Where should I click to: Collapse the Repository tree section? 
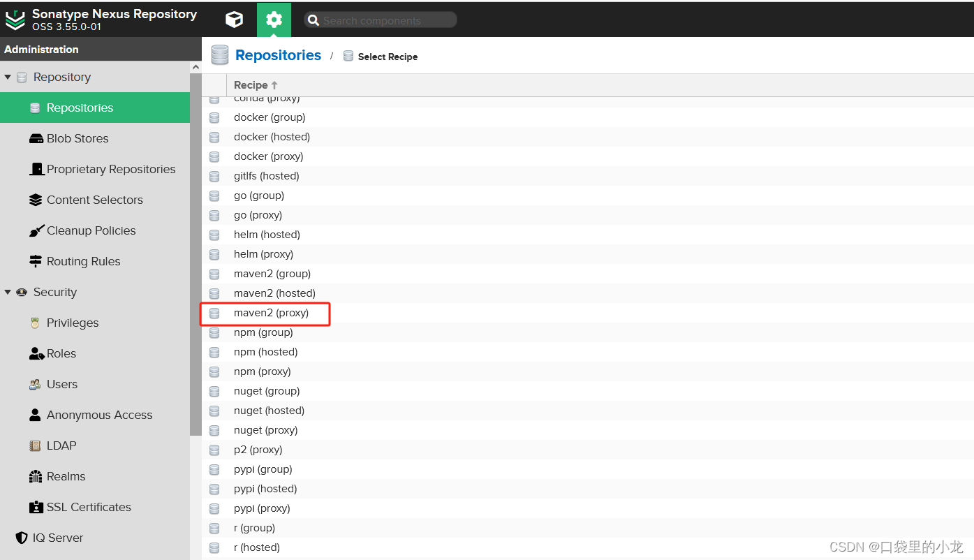[x=8, y=77]
